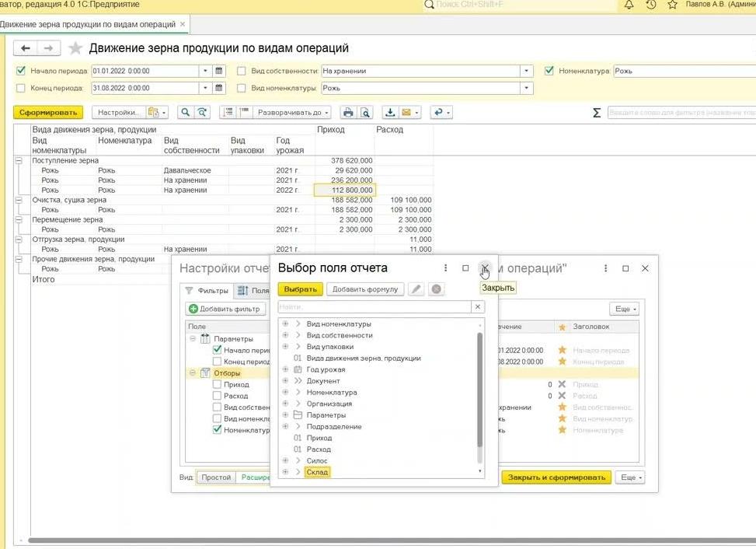Click the grey round delete icon in field dialog

coord(437,289)
